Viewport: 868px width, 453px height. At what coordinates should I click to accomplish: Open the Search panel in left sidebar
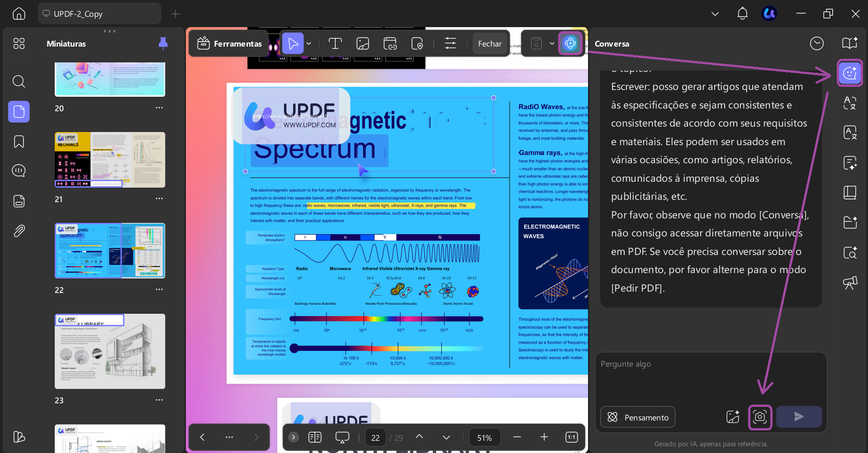(19, 81)
